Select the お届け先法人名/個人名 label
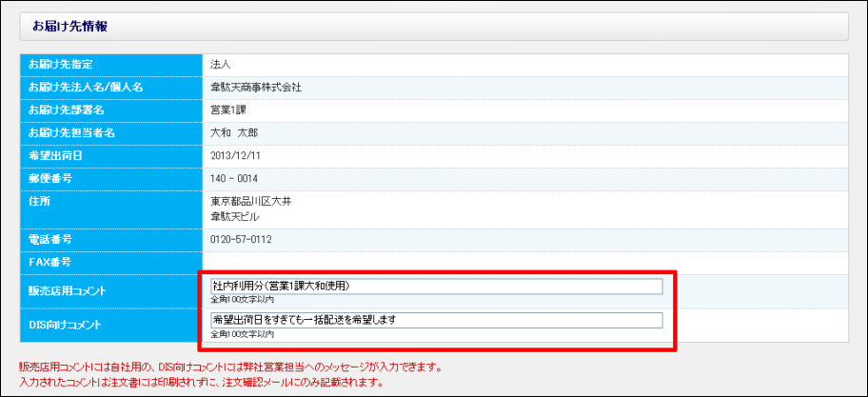Viewport: 868px width, 397px height. coord(86,88)
